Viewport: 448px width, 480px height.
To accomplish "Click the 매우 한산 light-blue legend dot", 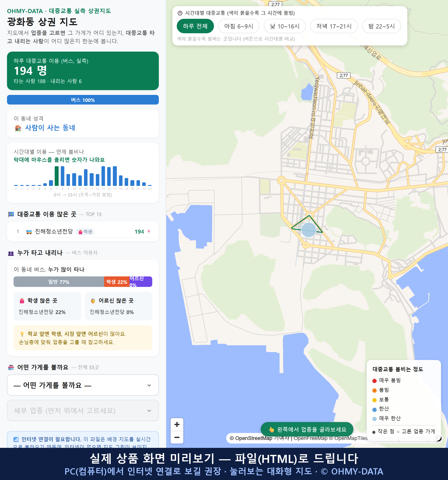I will pyautogui.click(x=374, y=419).
